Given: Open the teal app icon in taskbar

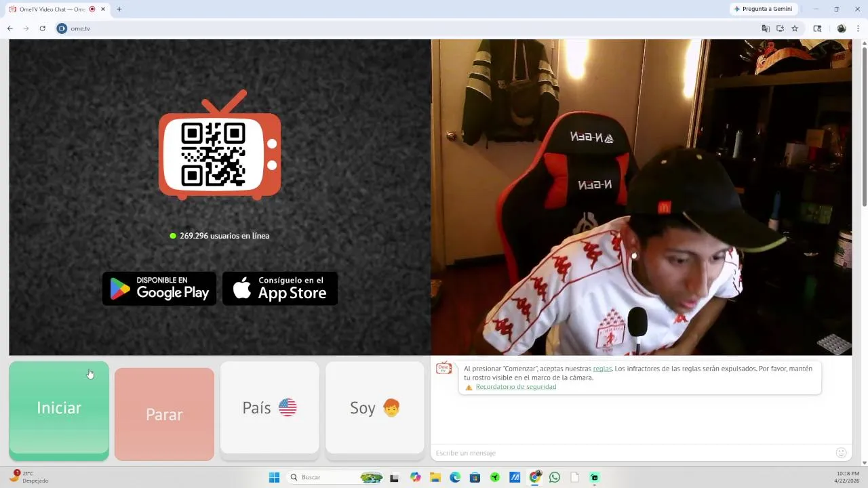Looking at the screenshot, I should 595,477.
